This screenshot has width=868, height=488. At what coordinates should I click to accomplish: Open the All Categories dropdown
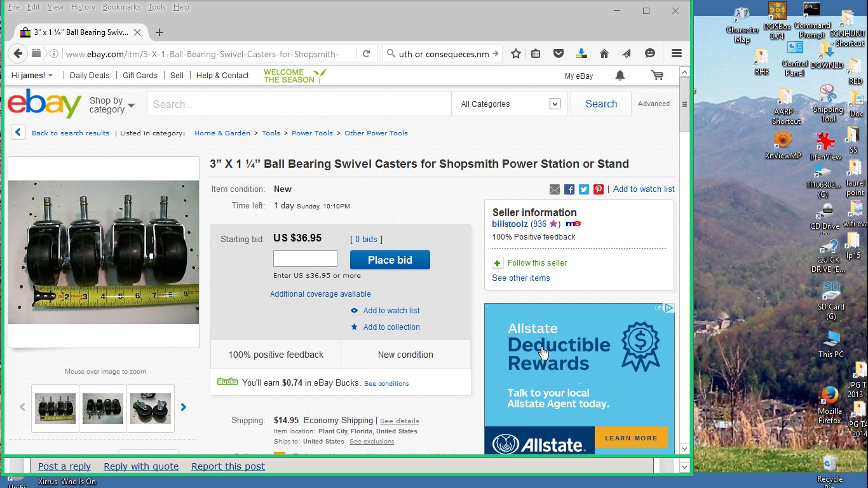point(510,104)
